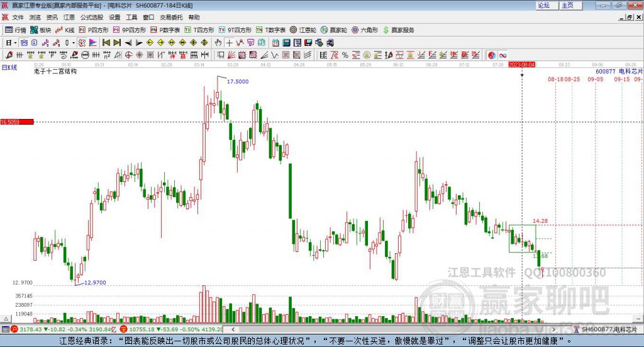Click the 17.5000 high price label
The width and height of the screenshot is (644, 347).
238,81
